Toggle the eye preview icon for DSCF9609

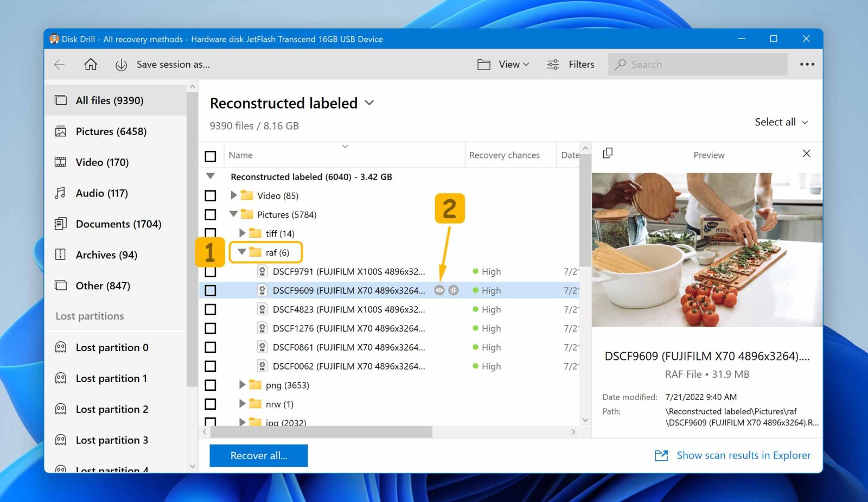439,290
